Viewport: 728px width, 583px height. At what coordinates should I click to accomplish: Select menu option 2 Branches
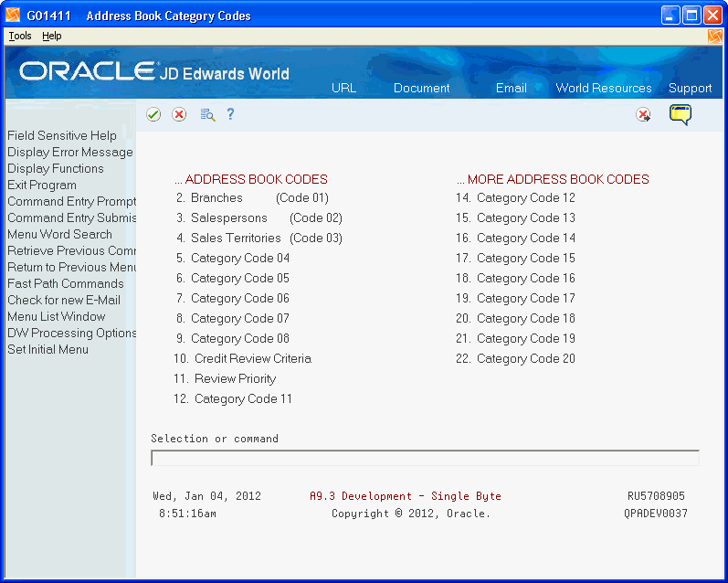252,198
